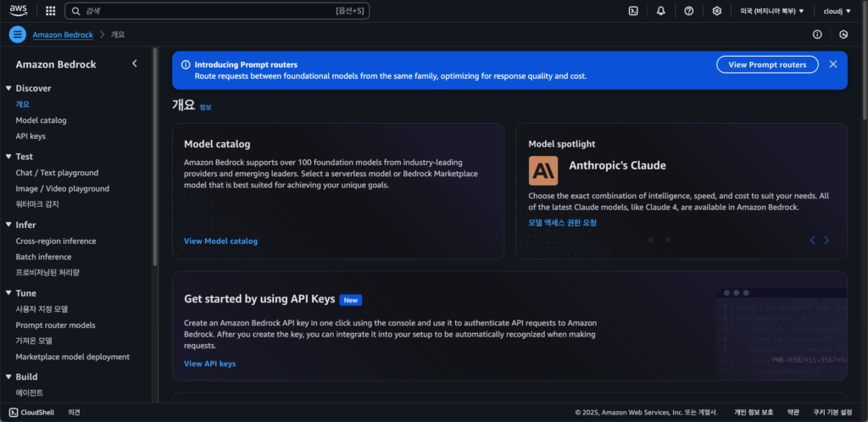Image resolution: width=868 pixels, height=422 pixels.
Task: Open the hexagon Amazon Q icon in breadcrumb bar
Action: point(843,34)
